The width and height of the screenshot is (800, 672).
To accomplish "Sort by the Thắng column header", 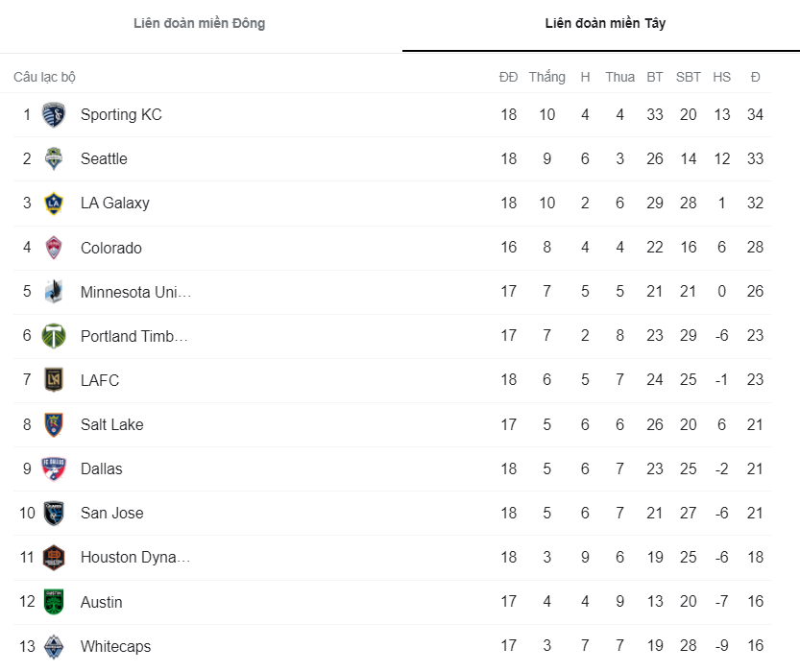I will pyautogui.click(x=546, y=76).
